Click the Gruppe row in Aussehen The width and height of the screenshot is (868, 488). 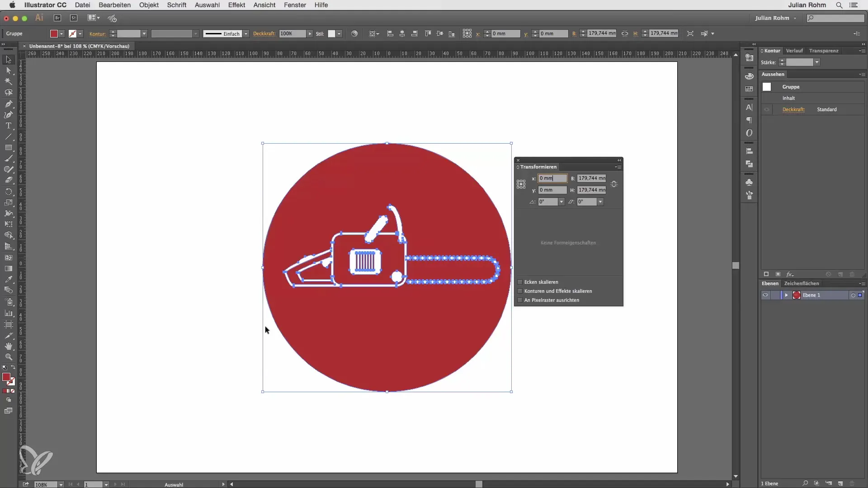pos(812,87)
